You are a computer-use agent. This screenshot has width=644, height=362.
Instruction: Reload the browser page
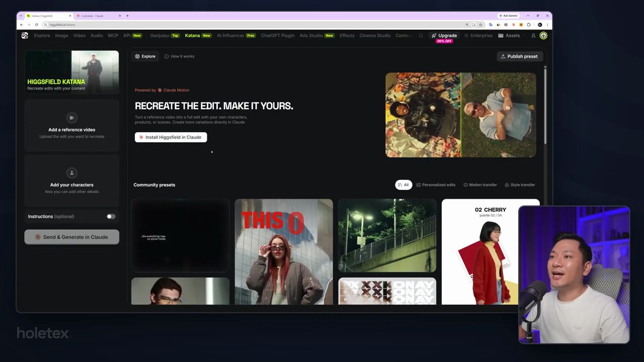(36, 25)
